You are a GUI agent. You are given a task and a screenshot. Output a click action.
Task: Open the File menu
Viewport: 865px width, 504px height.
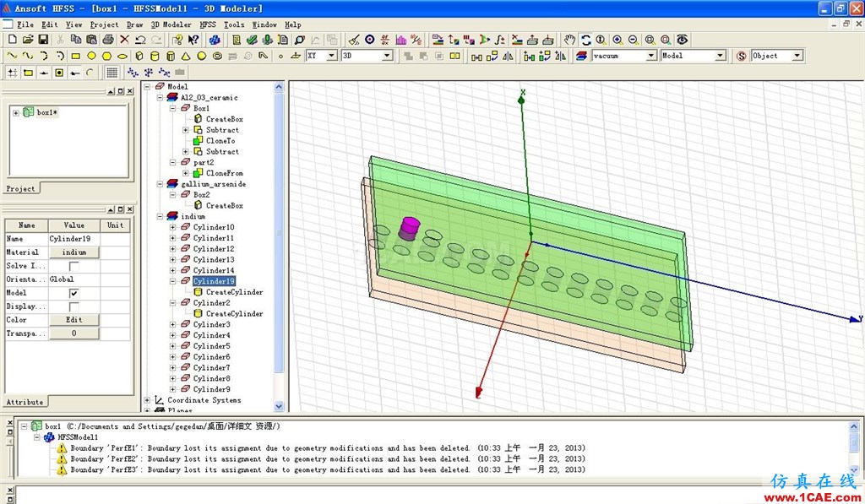click(24, 24)
